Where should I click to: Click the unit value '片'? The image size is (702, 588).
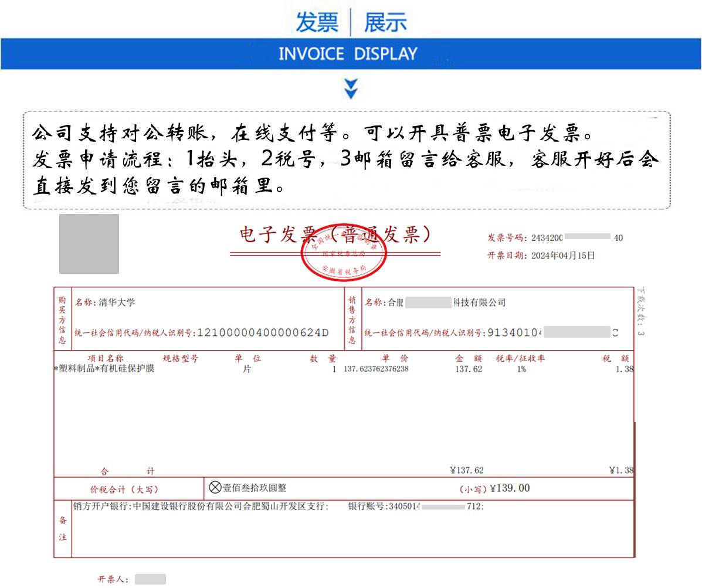click(247, 369)
